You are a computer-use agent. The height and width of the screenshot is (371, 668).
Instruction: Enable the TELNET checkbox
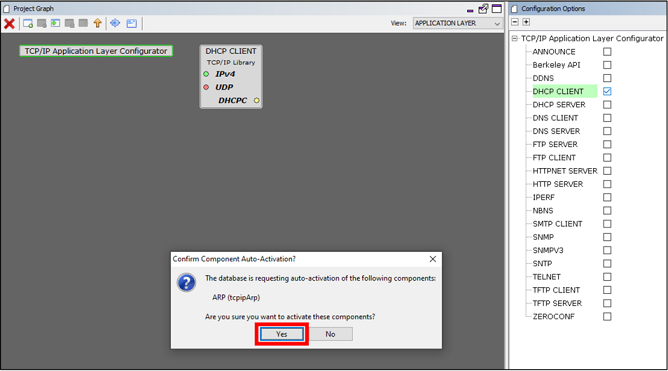click(x=607, y=277)
